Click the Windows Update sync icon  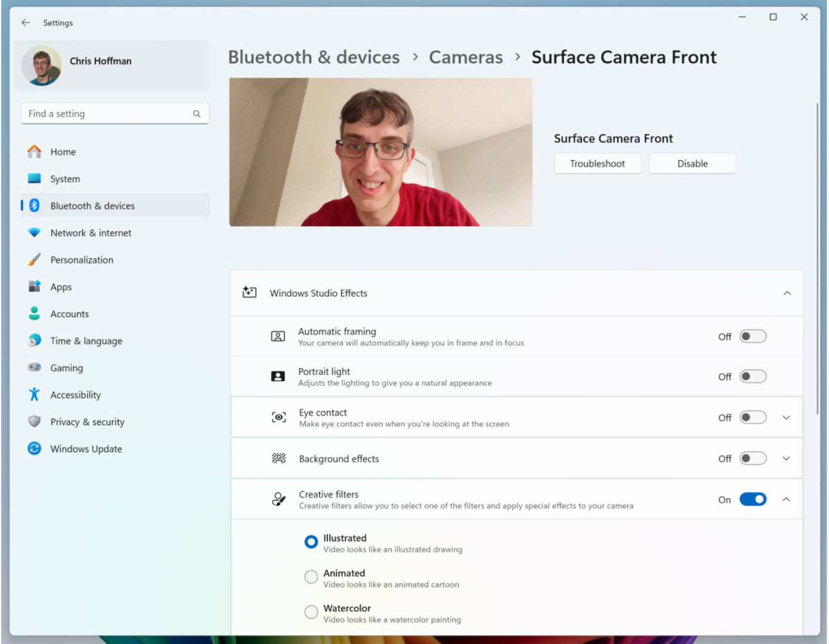[35, 448]
